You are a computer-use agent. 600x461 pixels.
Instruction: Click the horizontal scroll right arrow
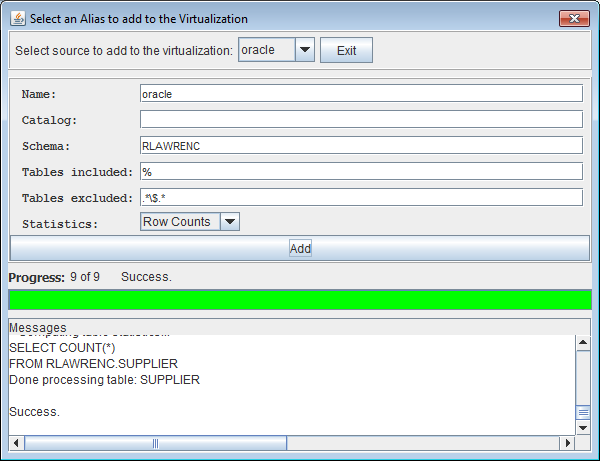pos(568,443)
